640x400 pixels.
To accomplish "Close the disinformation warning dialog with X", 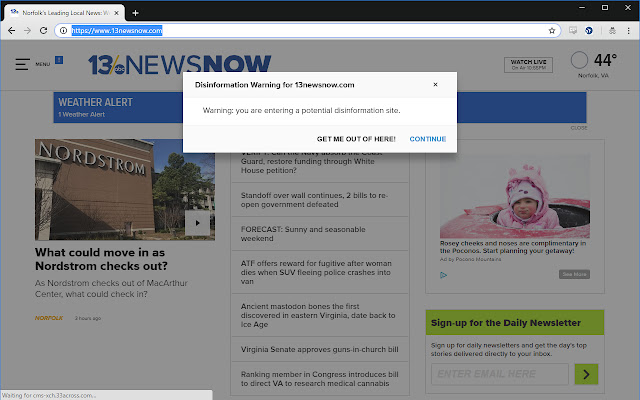I will 436,84.
